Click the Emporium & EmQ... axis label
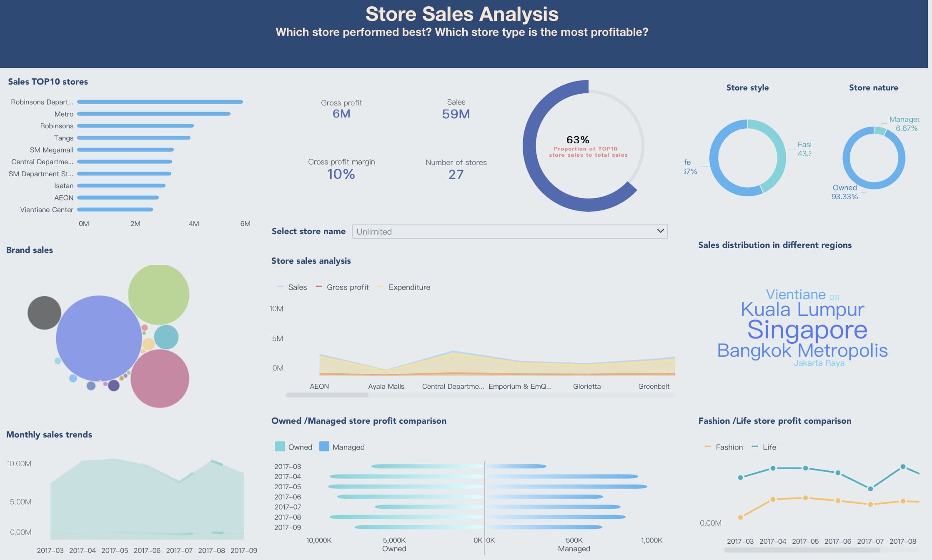 click(x=520, y=386)
